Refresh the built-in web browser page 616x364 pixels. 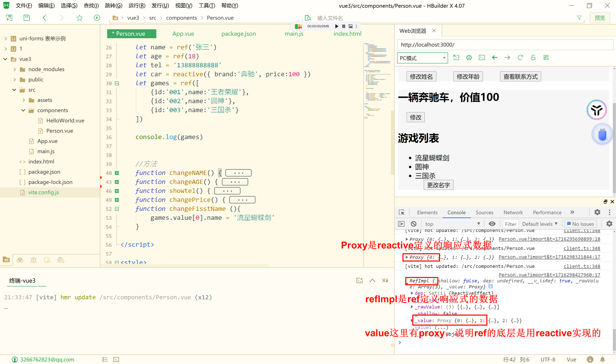point(520,58)
